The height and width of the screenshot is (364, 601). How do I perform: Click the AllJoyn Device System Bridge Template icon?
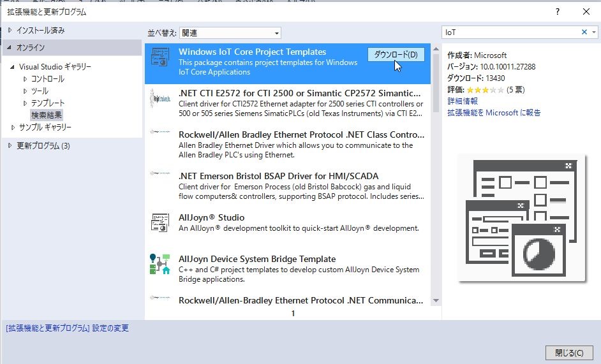[x=160, y=263]
